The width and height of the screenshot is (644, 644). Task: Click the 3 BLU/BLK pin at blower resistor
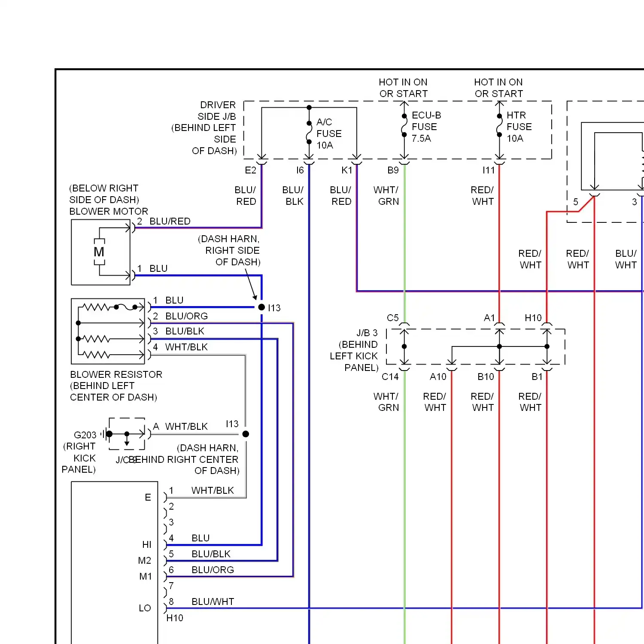point(179,331)
